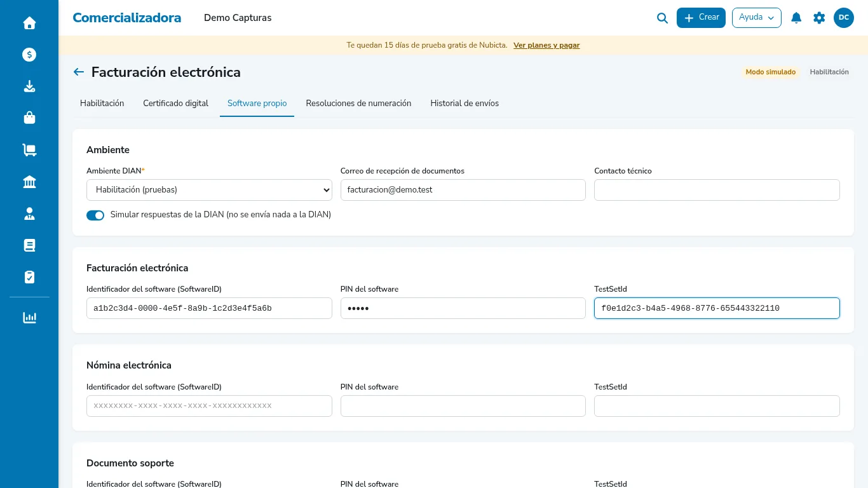The width and height of the screenshot is (868, 488).
Task: Select the Software propio tab
Action: pos(257,104)
